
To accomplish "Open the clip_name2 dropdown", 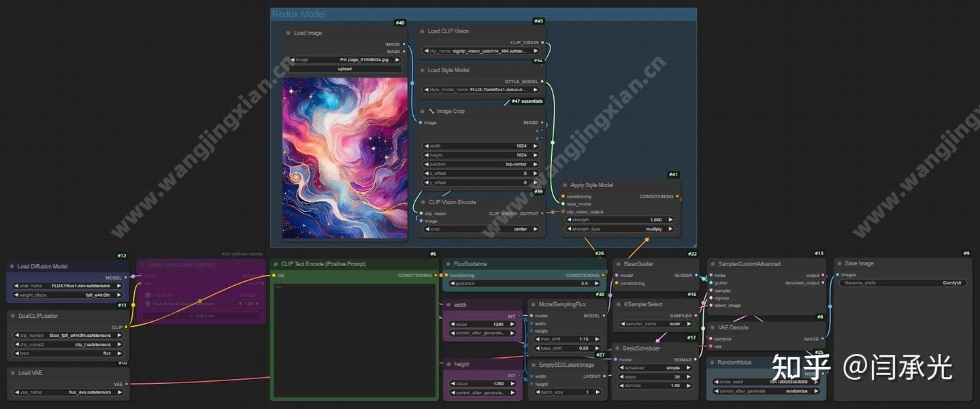I will tap(68, 344).
